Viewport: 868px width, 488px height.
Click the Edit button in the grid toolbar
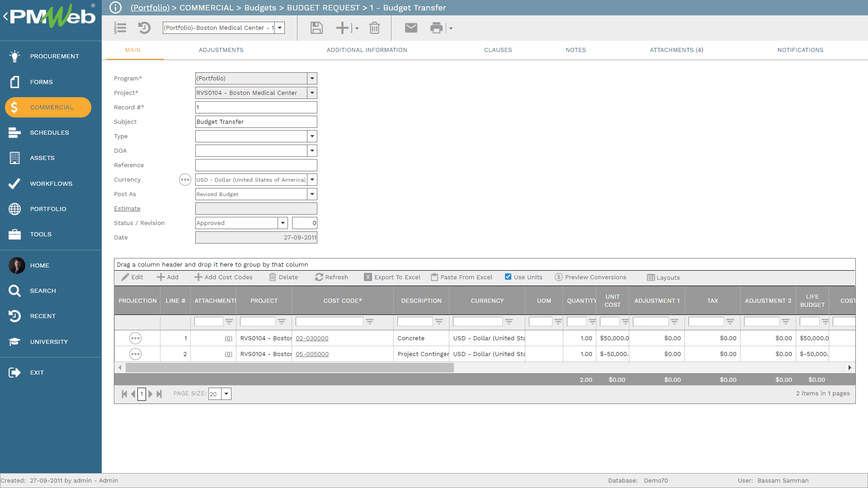[132, 277]
